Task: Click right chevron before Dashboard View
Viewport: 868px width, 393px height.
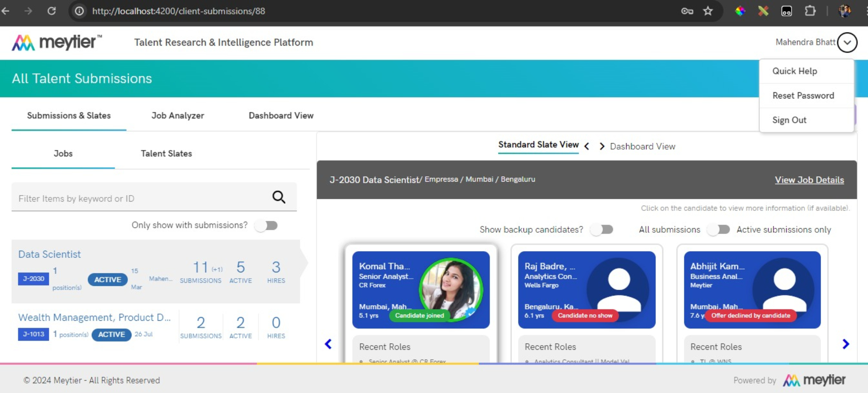Action: (602, 146)
